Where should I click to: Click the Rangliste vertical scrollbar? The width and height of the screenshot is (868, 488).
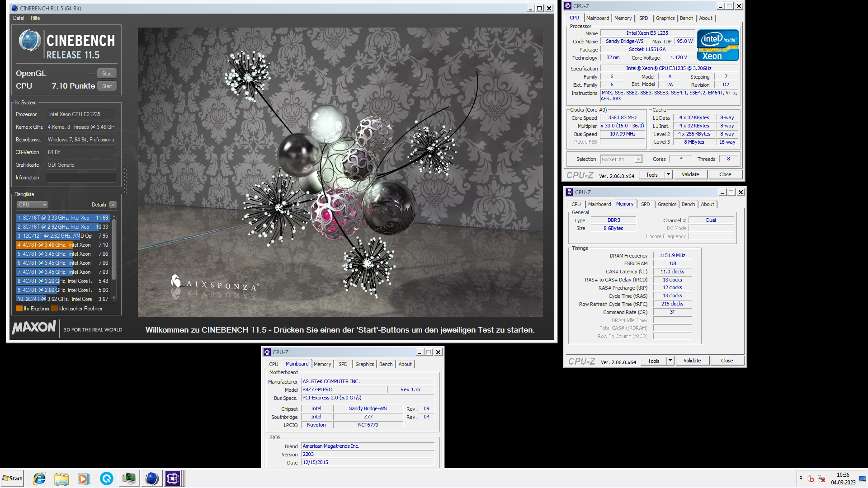click(x=114, y=258)
